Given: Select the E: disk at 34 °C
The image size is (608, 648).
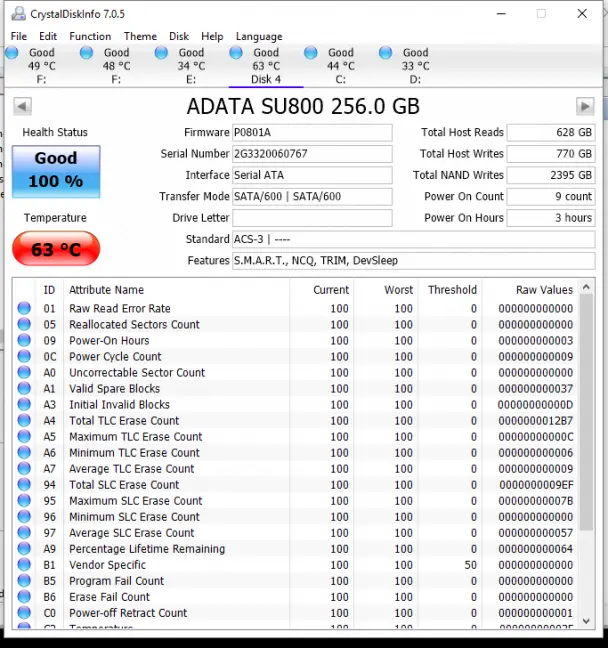Looking at the screenshot, I should tap(191, 66).
